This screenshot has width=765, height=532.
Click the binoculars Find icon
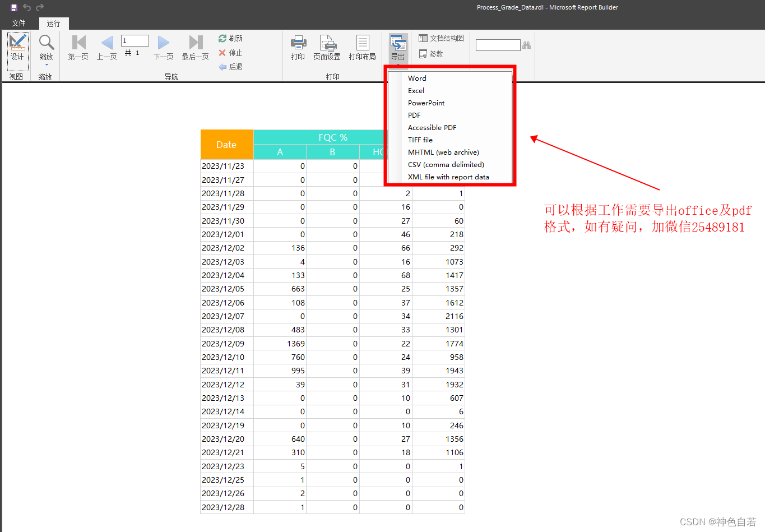[526, 45]
